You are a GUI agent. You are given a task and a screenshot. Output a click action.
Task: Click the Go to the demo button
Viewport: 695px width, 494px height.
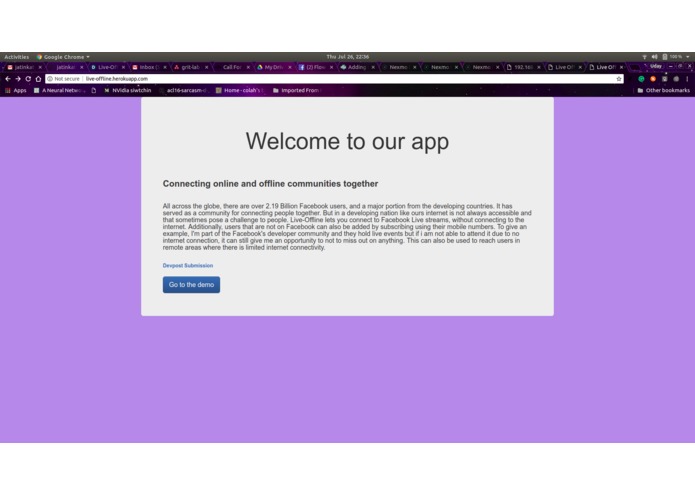click(x=191, y=284)
